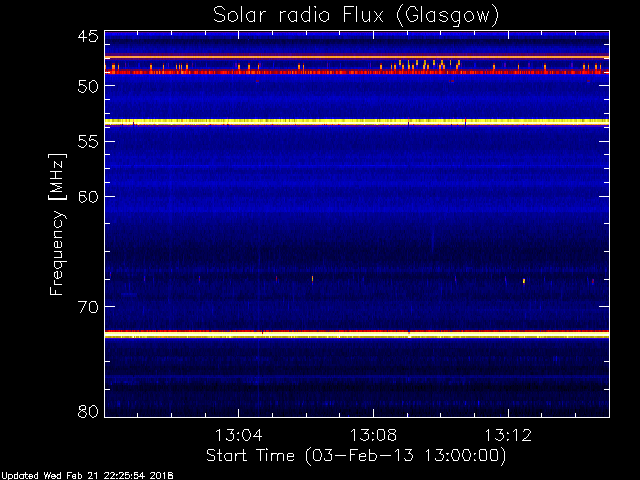Click the 'Solar radio Flux (Glasgow)' title

click(356, 16)
